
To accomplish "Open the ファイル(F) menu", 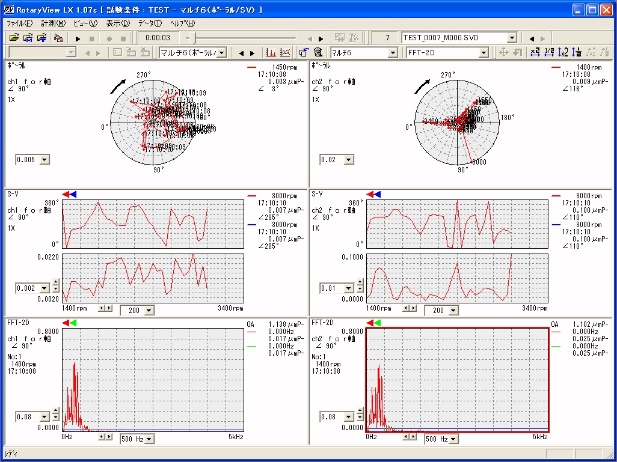I will point(19,24).
